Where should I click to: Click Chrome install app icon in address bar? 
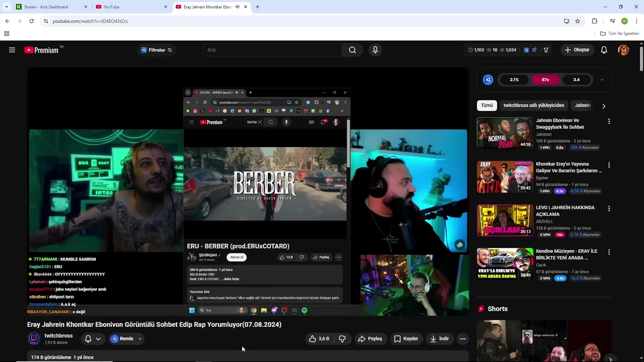[x=567, y=21]
